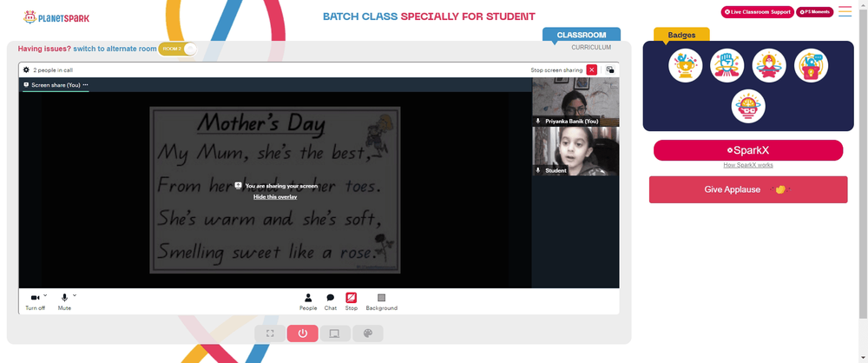The width and height of the screenshot is (868, 363).
Task: Open Background effects
Action: click(381, 302)
